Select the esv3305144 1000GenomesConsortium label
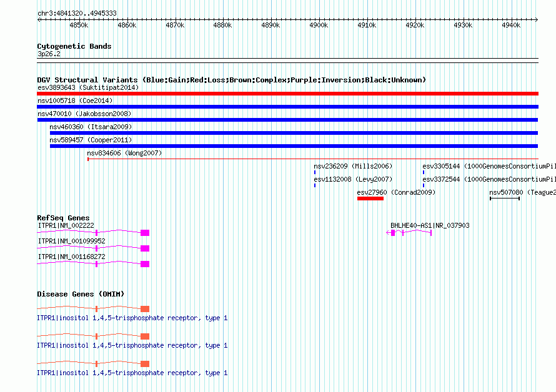Image resolution: width=556 pixels, height=392 pixels. [489, 166]
